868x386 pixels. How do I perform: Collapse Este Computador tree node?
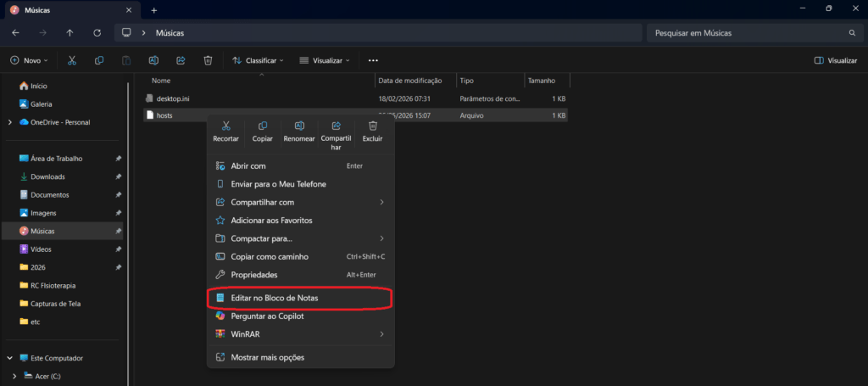10,358
